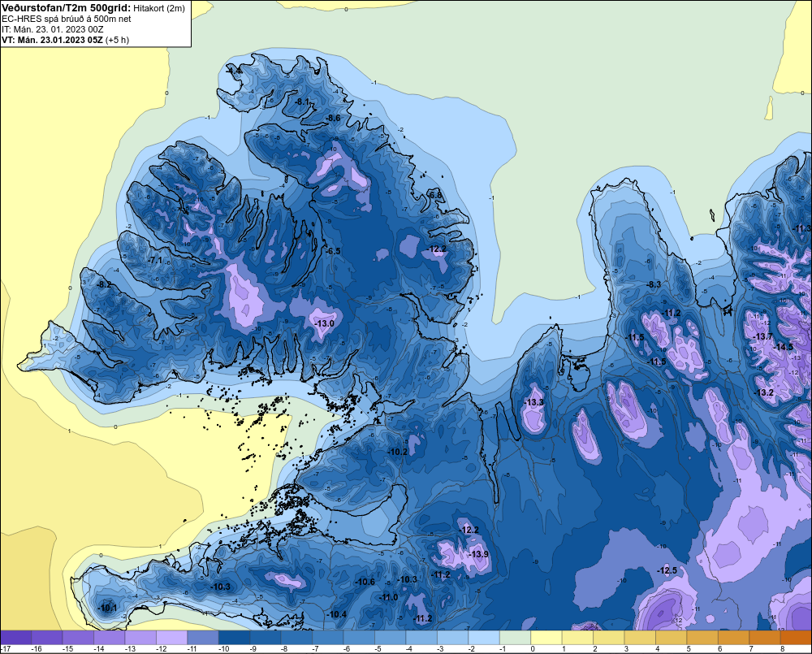Screen dimensions: 812x654
Task: Select legend swatch between -6 and -5
Action: pos(359,638)
